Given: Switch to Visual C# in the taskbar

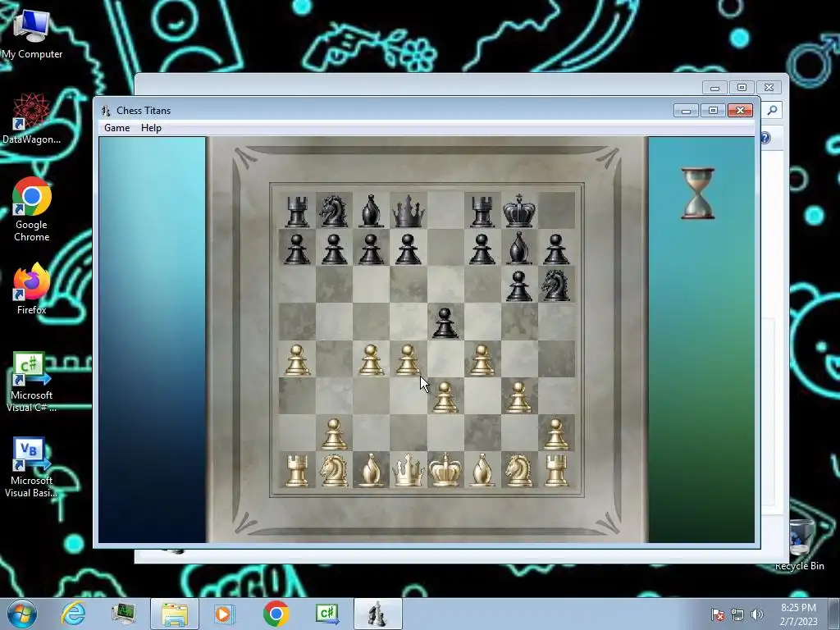Looking at the screenshot, I should click(x=326, y=614).
